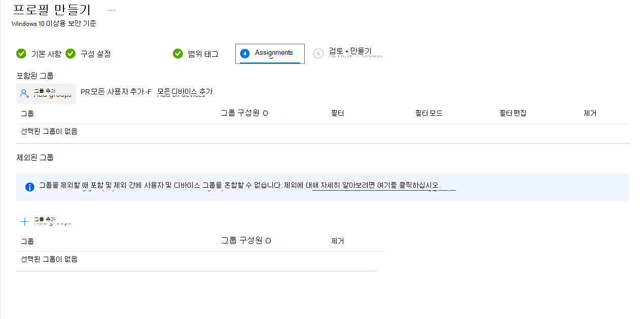Click the 필터 column header
The height and width of the screenshot is (319, 644).
point(337,113)
